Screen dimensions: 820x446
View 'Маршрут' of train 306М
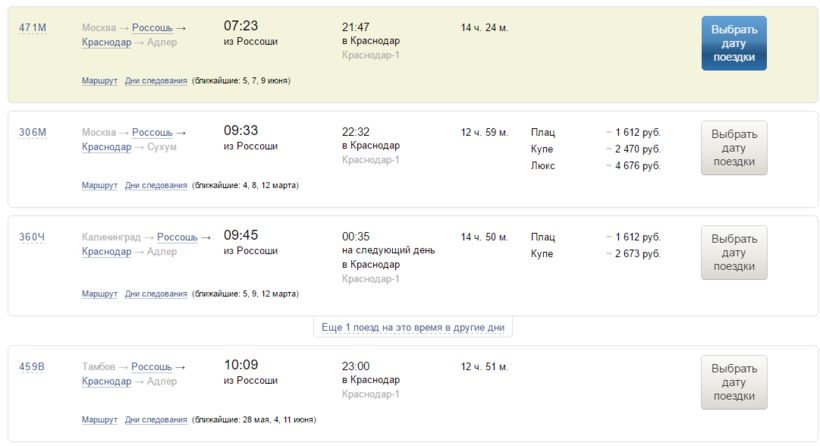99,185
